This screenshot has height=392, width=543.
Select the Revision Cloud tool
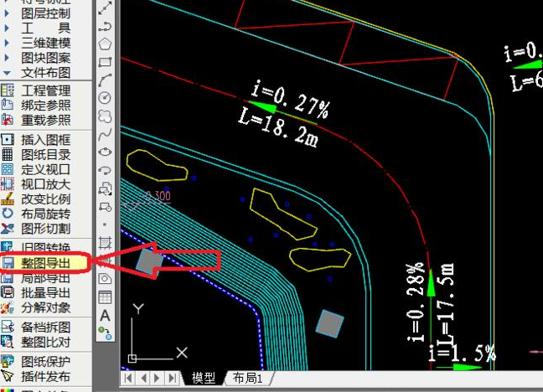[106, 116]
